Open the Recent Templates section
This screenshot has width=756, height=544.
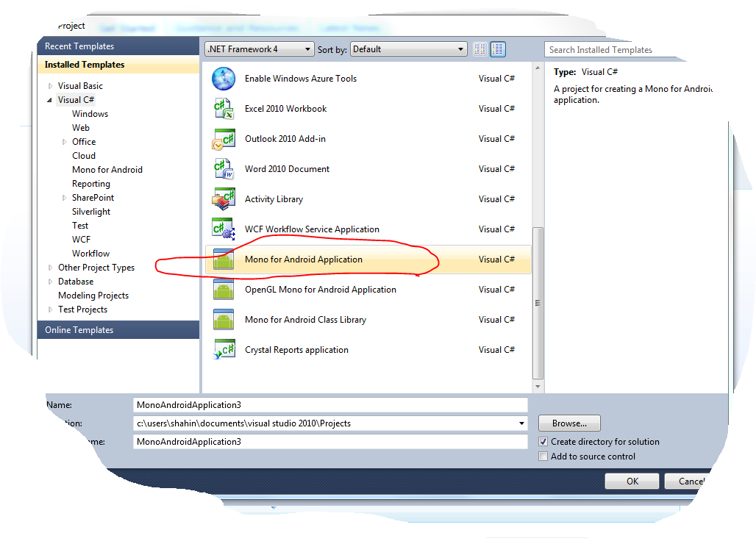(118, 46)
